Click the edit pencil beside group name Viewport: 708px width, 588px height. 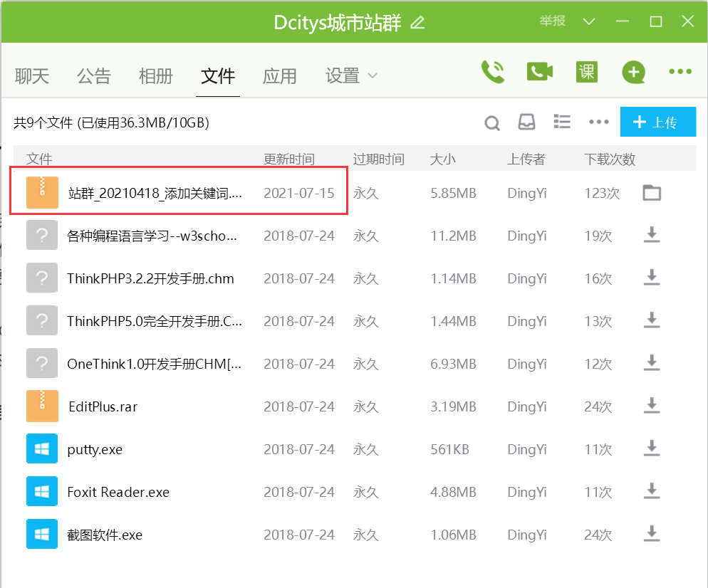pos(417,22)
